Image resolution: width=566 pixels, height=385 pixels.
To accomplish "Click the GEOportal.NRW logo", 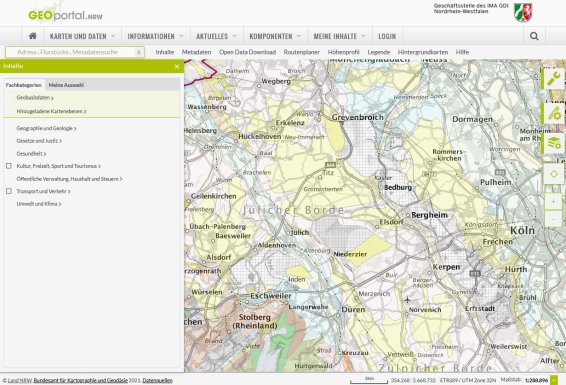I will (x=65, y=15).
